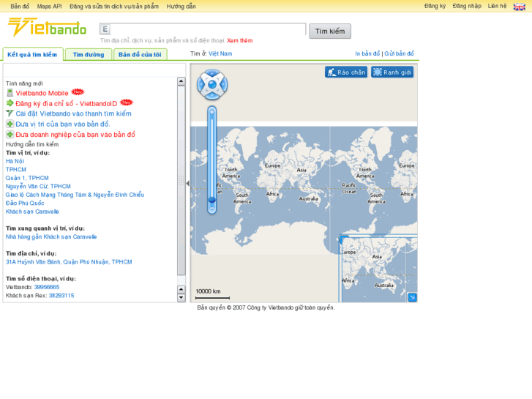This screenshot has height=399, width=532.
Task: Open Đưa vị trí của bạn vào bản đồ
Action: [x=63, y=124]
